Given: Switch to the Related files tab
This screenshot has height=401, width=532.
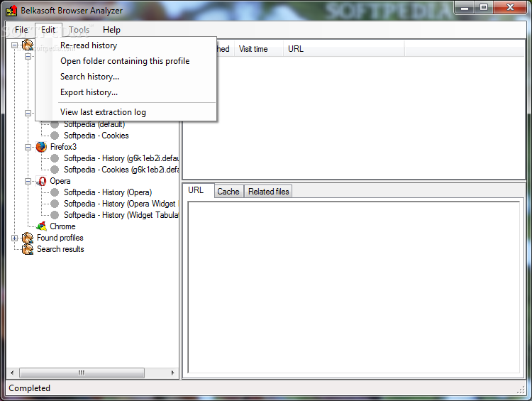Looking at the screenshot, I should click(268, 192).
